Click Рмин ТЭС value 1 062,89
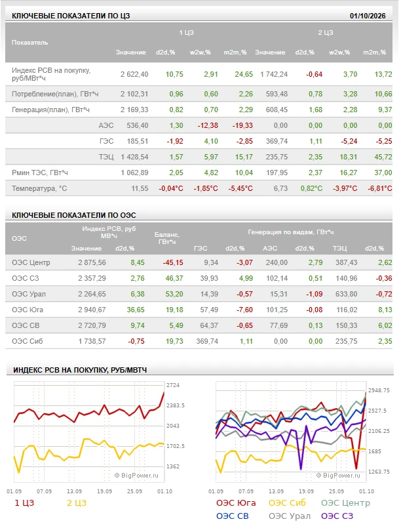401x532 pixels. 134,173
